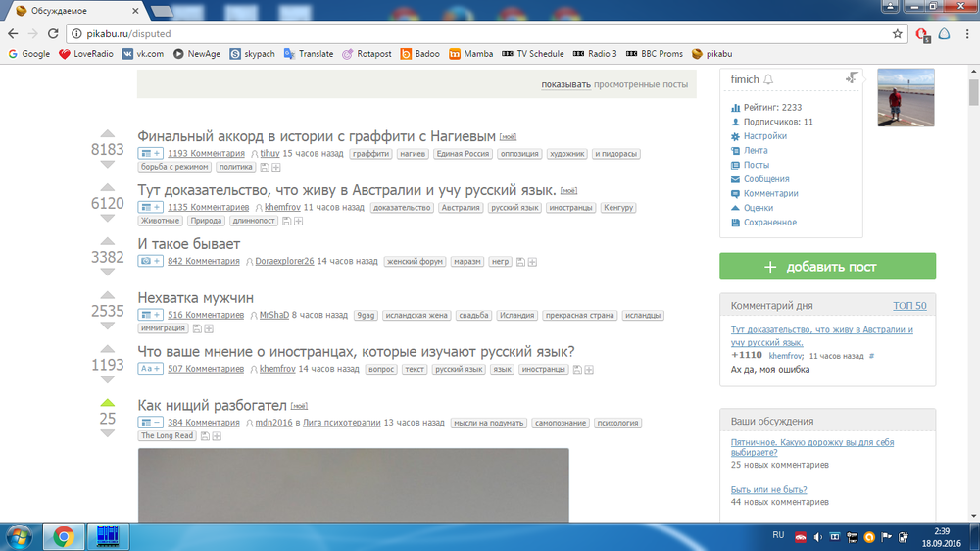Click the user avatar photo thumbnail
This screenshot has width=980, height=551.
click(x=906, y=97)
